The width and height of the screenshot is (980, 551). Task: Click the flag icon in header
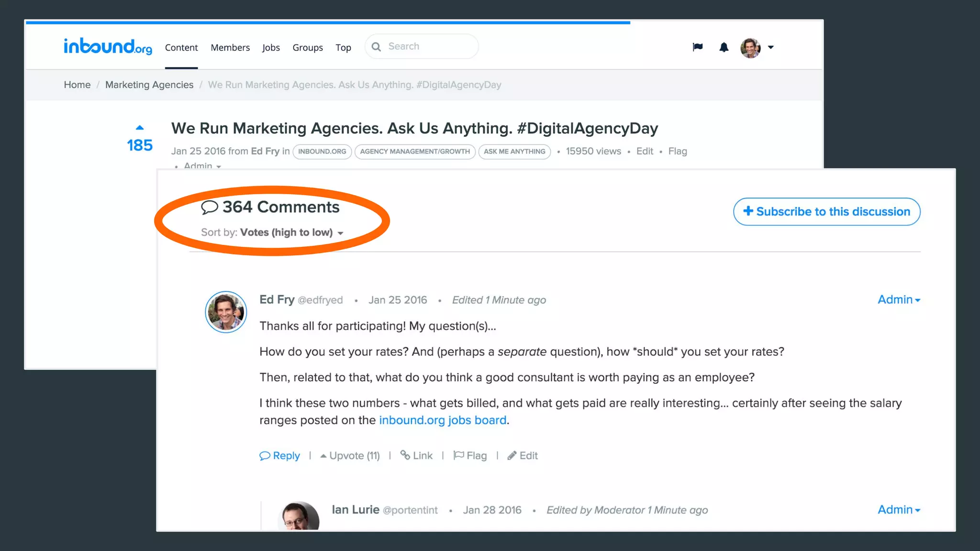(698, 47)
